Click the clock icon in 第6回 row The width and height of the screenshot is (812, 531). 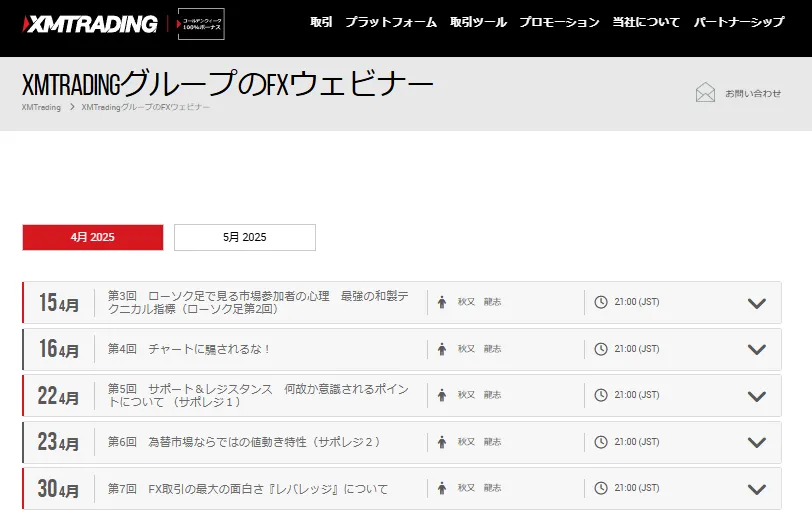tap(601, 442)
